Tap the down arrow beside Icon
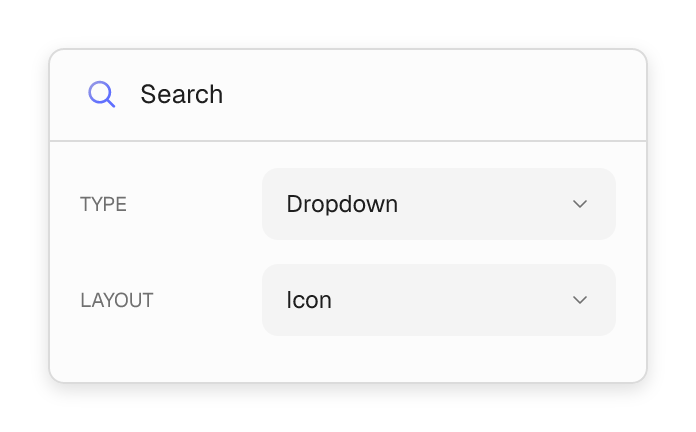The image size is (696, 432). tap(580, 300)
